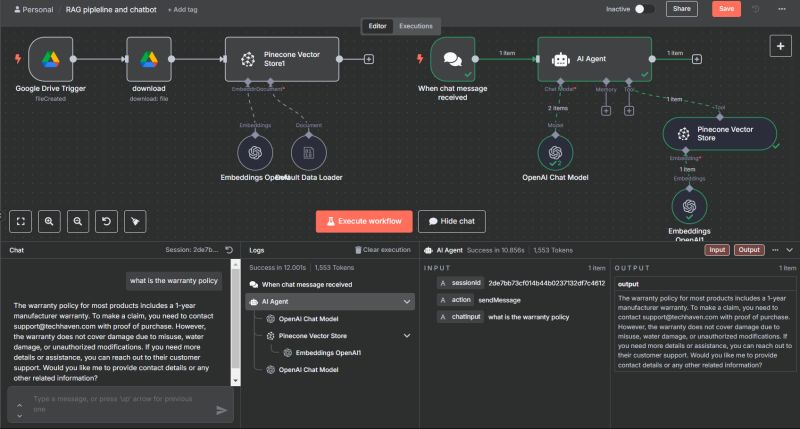Switch to the Executions tab
The height and width of the screenshot is (429, 800).
(416, 26)
